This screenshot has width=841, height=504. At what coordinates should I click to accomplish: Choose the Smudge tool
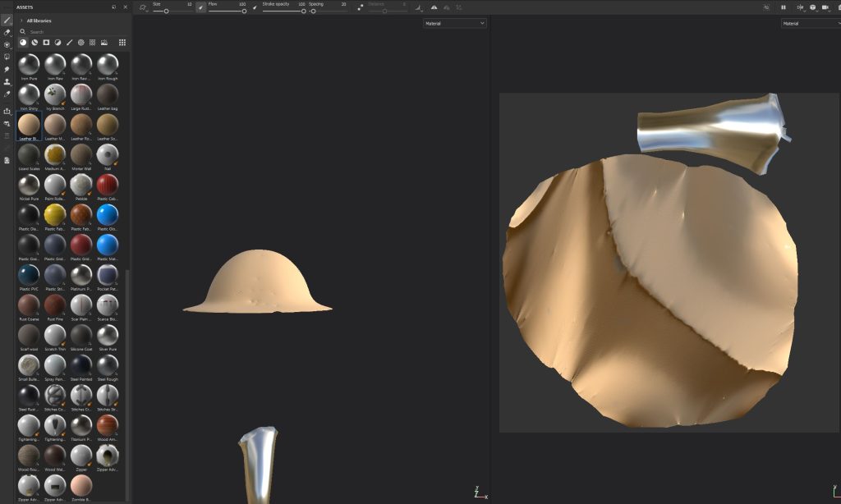point(7,69)
